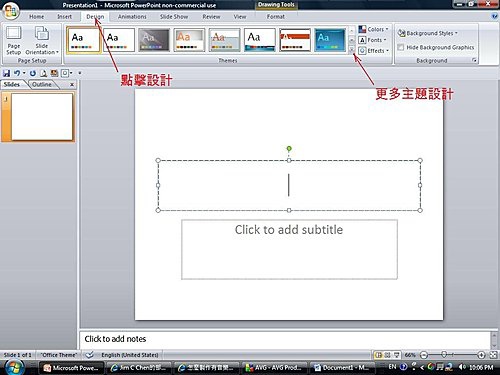Click the volume speaker tray icon

[x=462, y=367]
